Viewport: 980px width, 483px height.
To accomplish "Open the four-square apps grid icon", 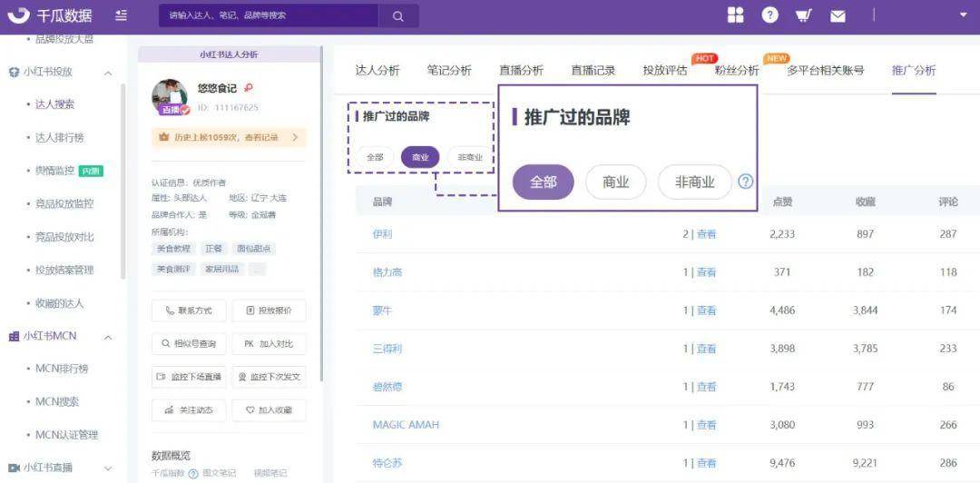I will (736, 15).
